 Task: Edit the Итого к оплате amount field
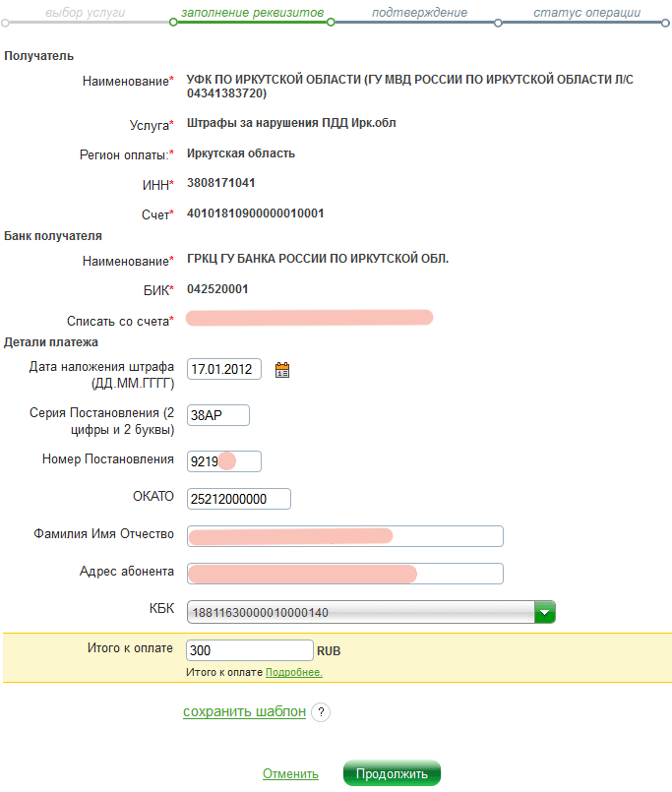point(249,650)
